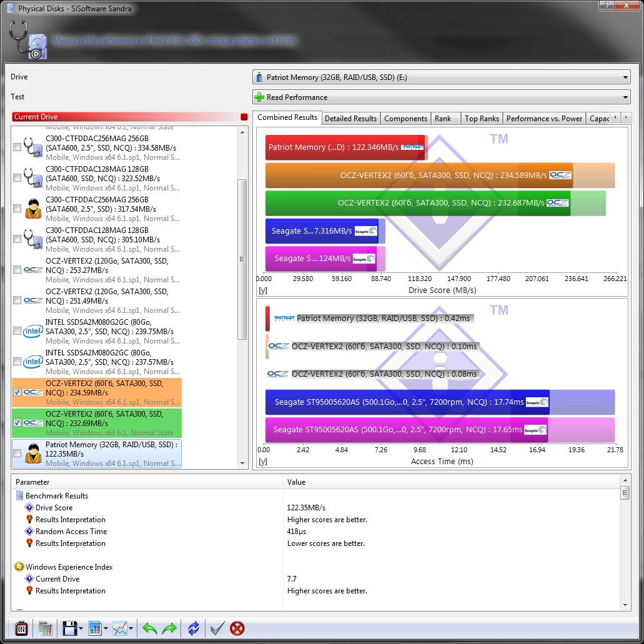Click the diamond icon beside Drive Score

(29, 507)
